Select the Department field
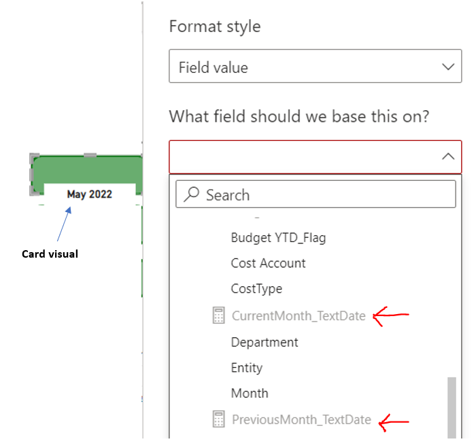 (x=265, y=343)
